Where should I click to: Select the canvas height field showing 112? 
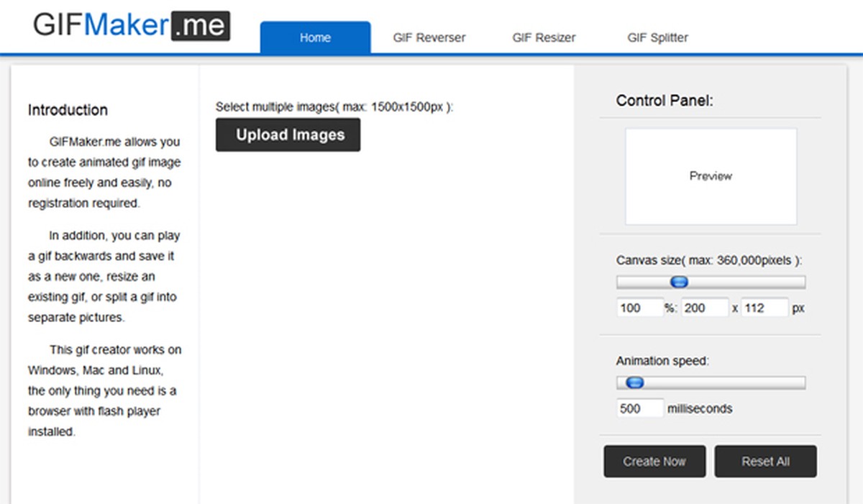pyautogui.click(x=764, y=308)
